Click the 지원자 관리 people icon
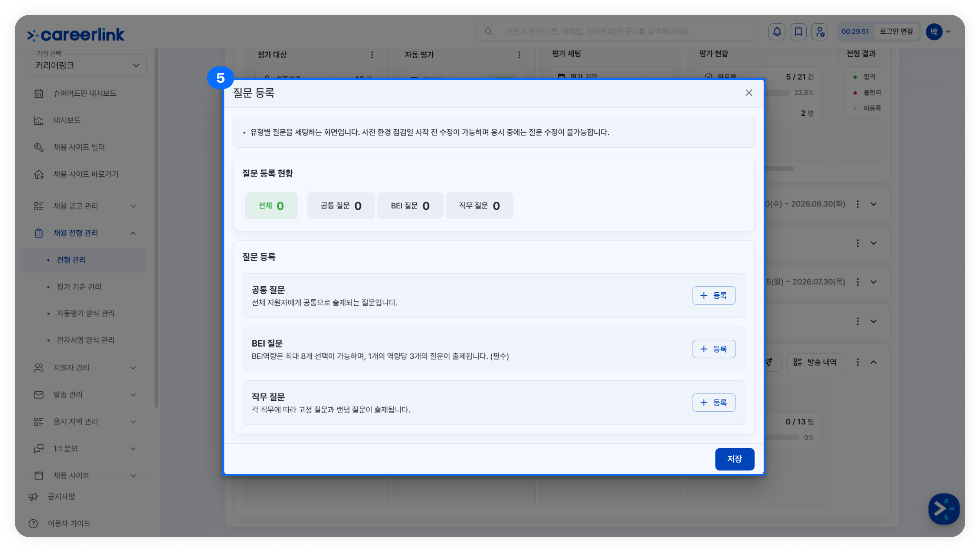Viewport: 980px width, 552px height. click(39, 368)
